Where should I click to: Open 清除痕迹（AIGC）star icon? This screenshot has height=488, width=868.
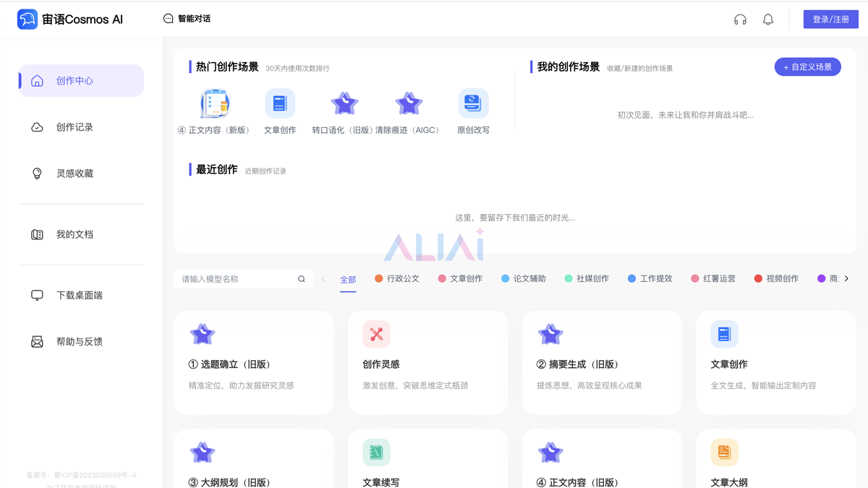(x=409, y=104)
